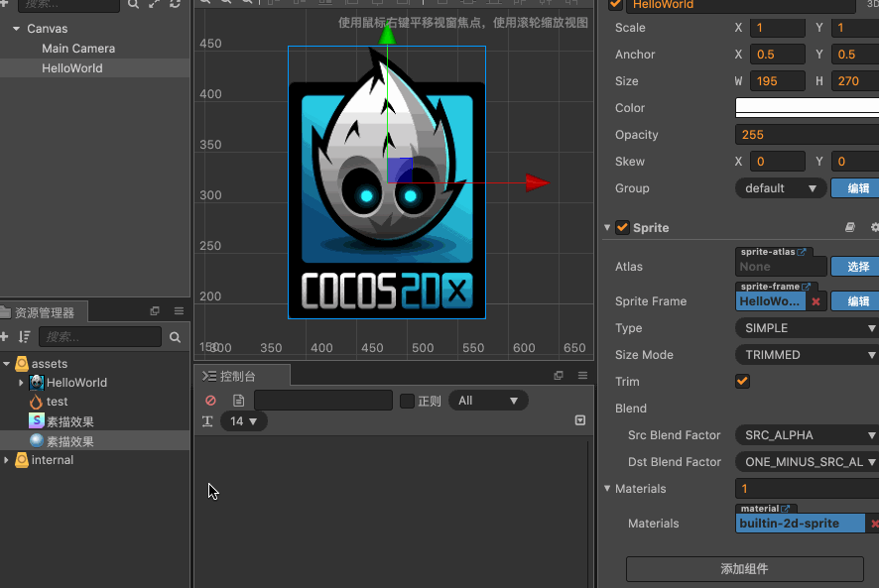The height and width of the screenshot is (588, 879).
Task: Click the green Y-axis gizmo arrow
Action: click(x=387, y=33)
